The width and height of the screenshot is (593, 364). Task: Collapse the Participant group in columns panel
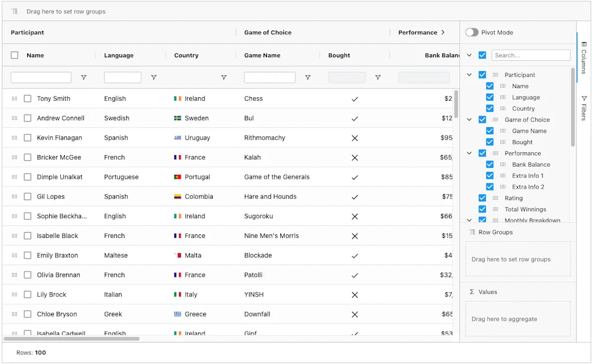point(470,75)
